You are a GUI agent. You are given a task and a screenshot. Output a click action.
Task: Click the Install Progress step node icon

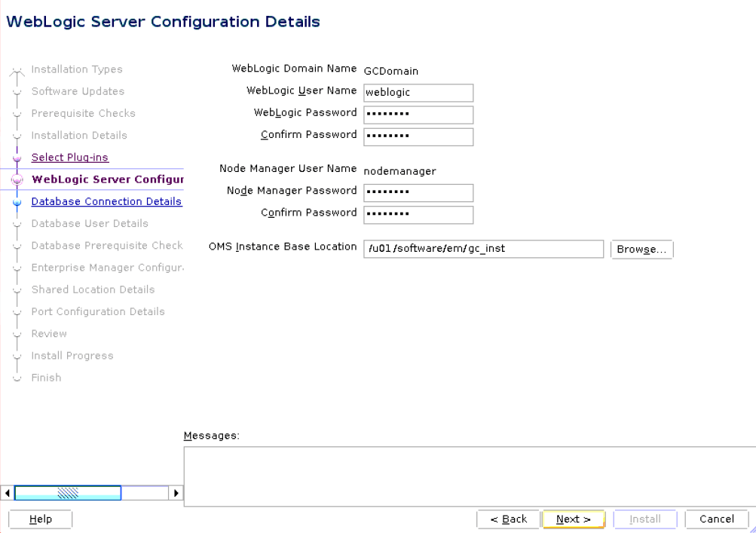(x=17, y=356)
